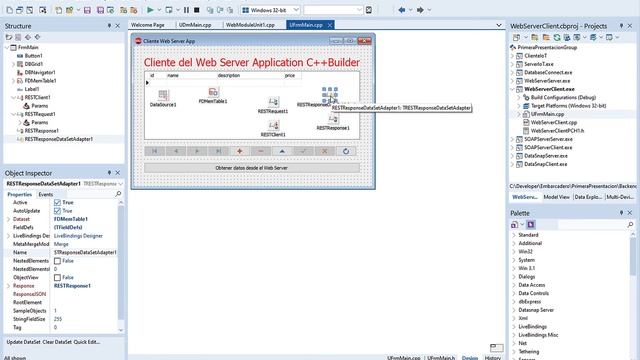Open the editor tabs overflow dropdown arrow
The width and height of the screenshot is (640, 360).
(499, 25)
